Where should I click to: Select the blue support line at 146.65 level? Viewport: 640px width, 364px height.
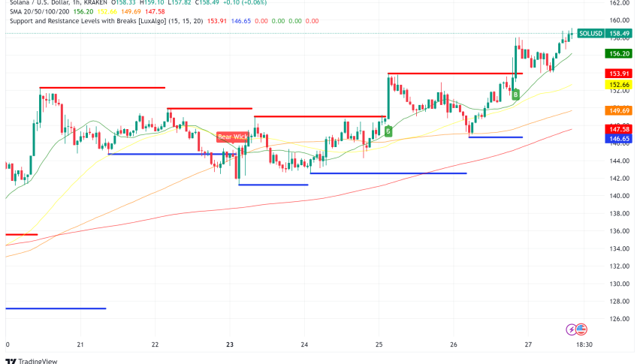pyautogui.click(x=496, y=137)
